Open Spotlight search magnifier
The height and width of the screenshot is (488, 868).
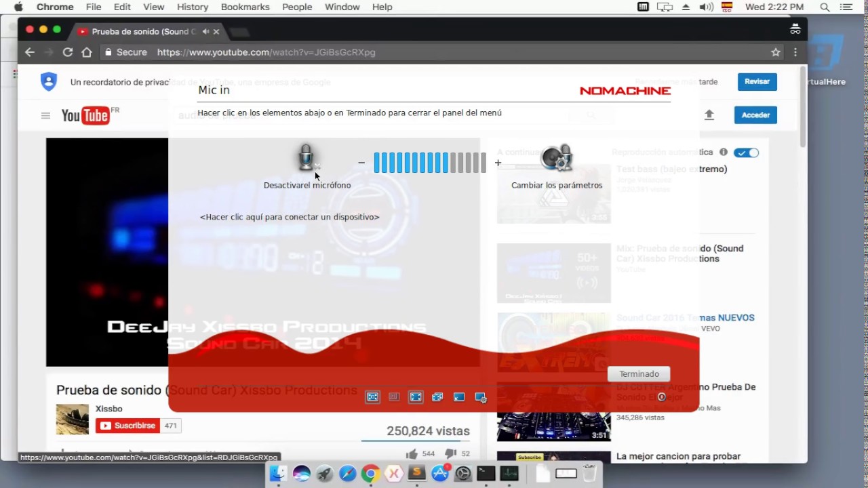coord(825,7)
